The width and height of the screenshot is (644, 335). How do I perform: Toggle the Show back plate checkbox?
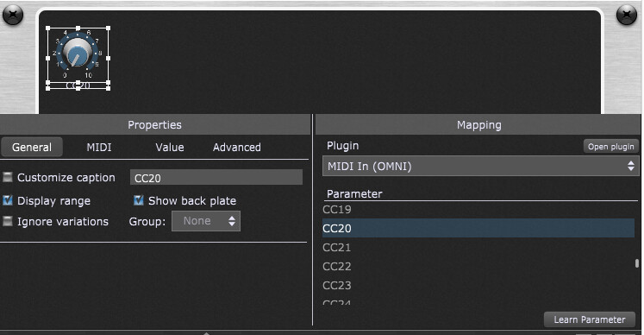click(x=139, y=200)
